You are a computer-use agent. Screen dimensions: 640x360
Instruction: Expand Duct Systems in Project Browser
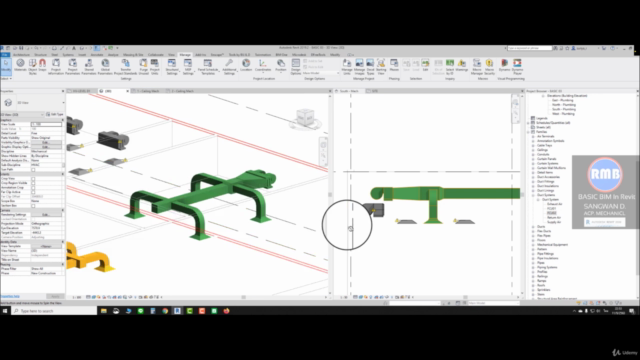point(533,195)
